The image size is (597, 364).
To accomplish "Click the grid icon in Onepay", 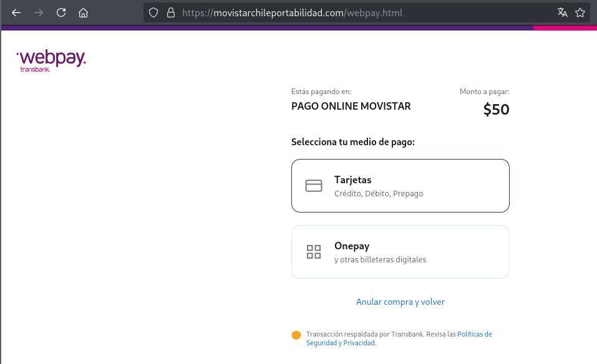I will (x=314, y=252).
